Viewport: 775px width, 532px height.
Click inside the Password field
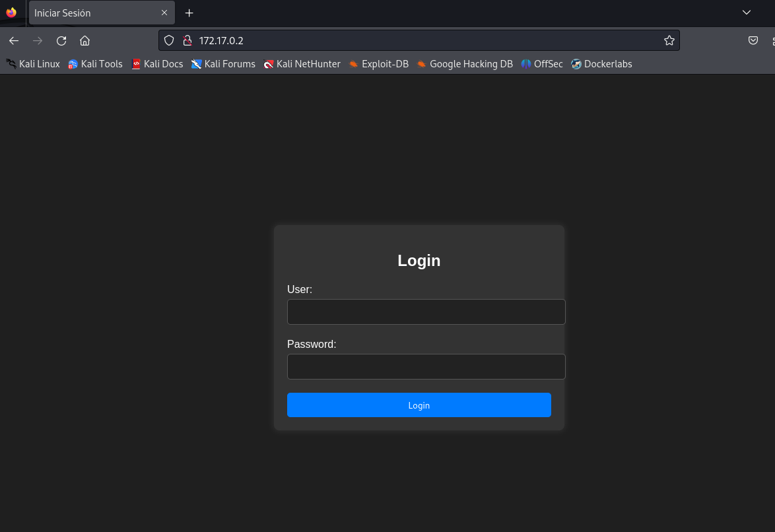(426, 366)
